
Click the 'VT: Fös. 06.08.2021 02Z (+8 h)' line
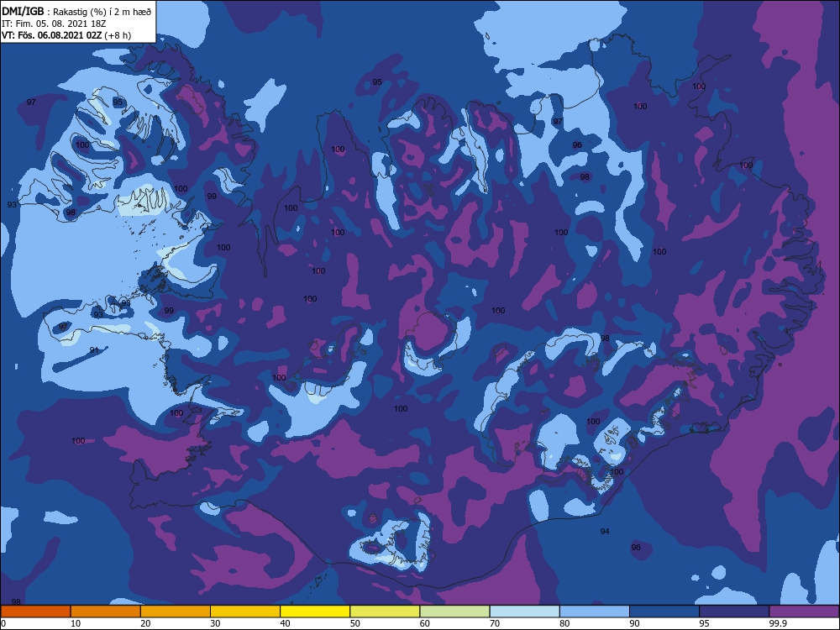(x=66, y=35)
